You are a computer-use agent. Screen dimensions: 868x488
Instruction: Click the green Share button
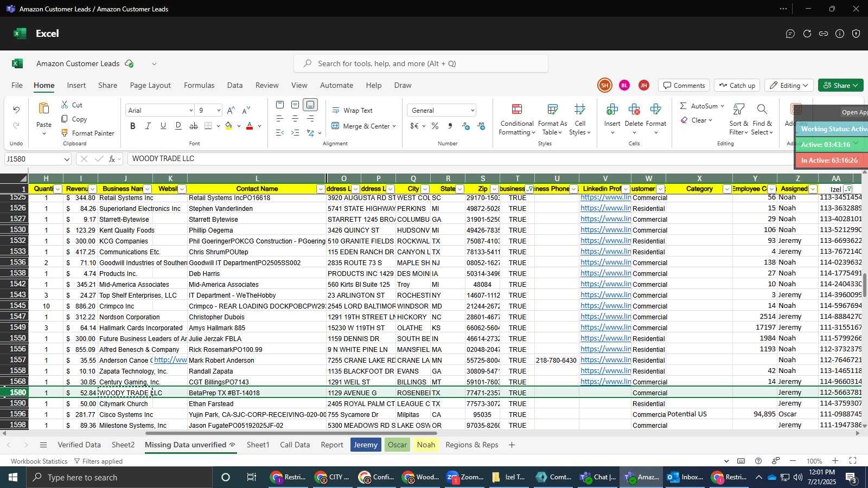pyautogui.click(x=841, y=85)
